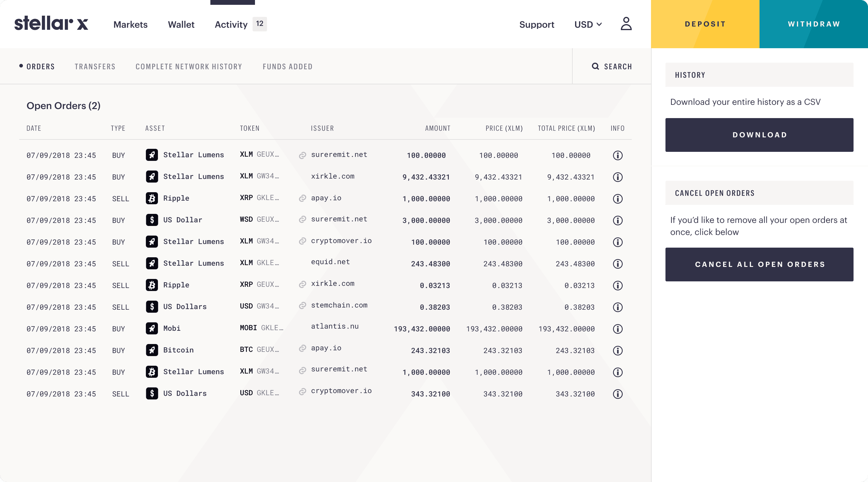
Task: Go to the Wallet page
Action: coord(181,25)
